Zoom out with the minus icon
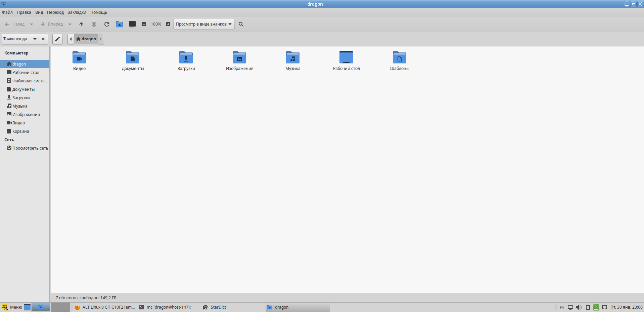 tap(144, 24)
